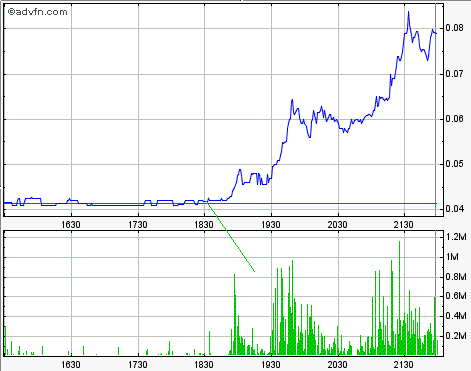Click the 0.07 price axis label
The image size is (471, 371).
click(x=455, y=73)
